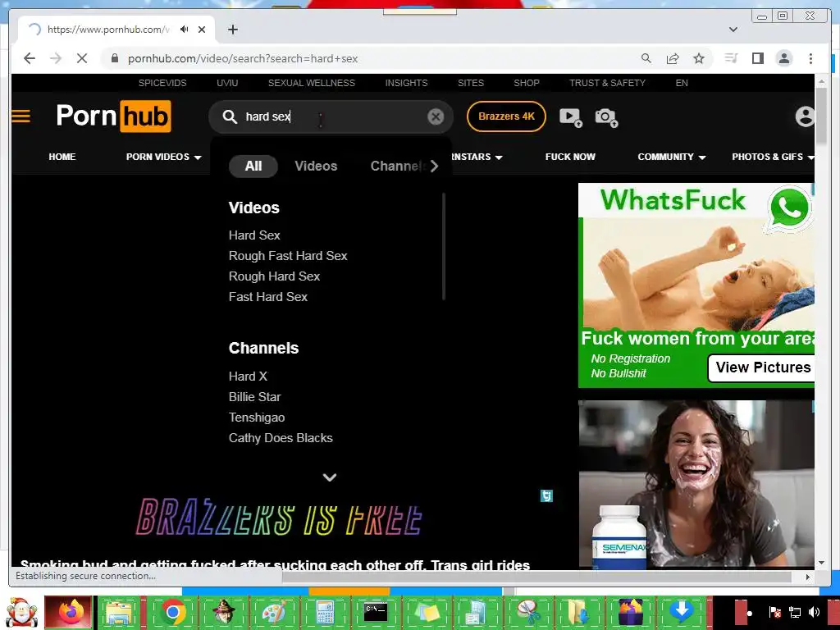Viewport: 840px width, 630px height.
Task: Open the UVIU top link
Action: [x=227, y=83]
